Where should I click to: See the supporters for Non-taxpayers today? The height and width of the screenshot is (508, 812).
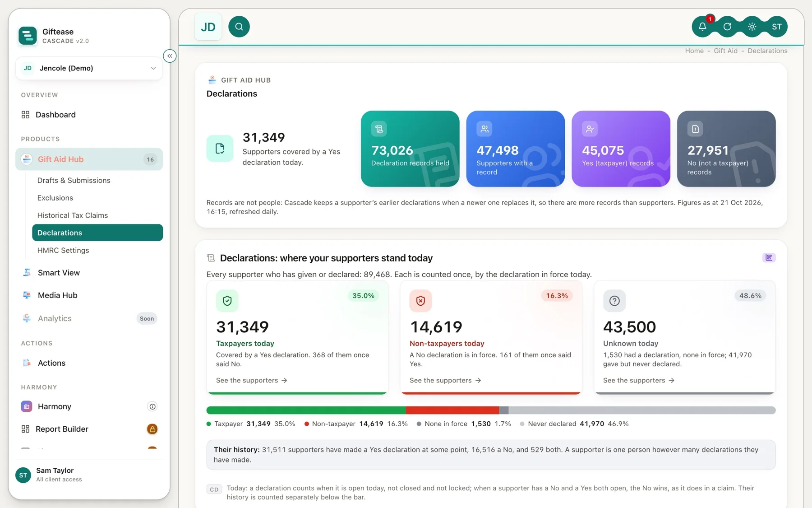point(445,380)
